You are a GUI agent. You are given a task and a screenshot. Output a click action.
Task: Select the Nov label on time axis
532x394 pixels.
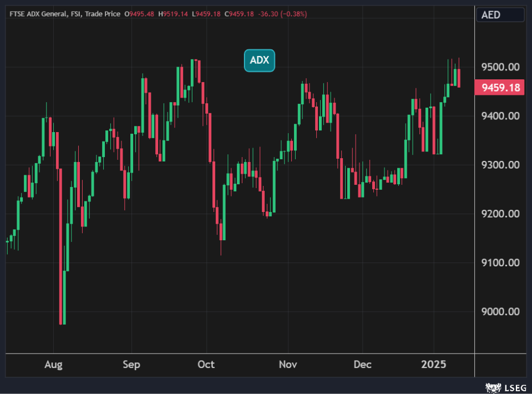pos(288,365)
